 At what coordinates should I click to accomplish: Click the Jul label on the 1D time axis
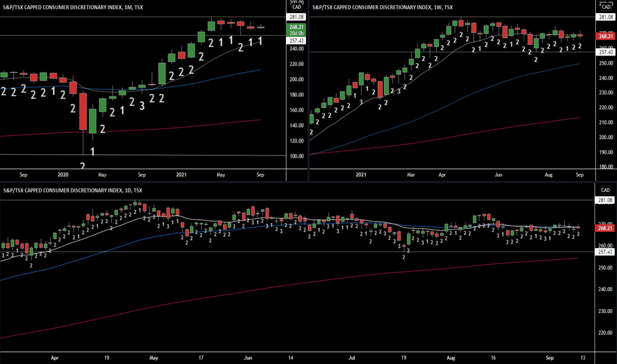point(352,357)
